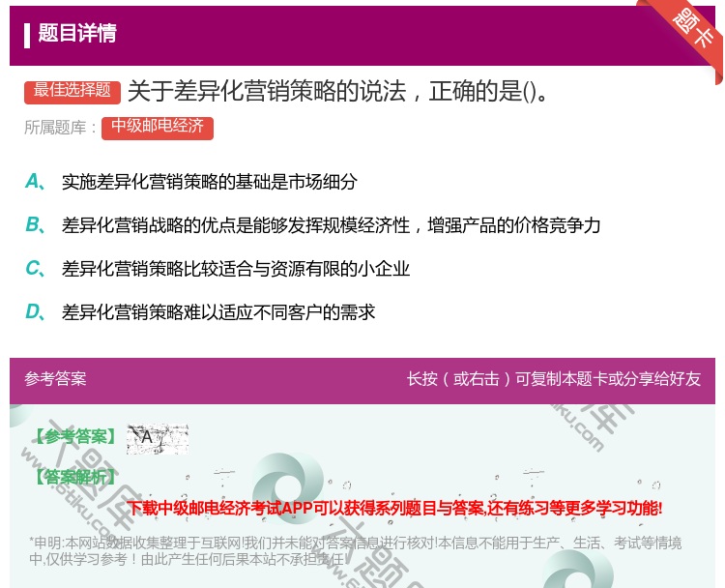
Task: Click the 【参考答案】 green label
Action: [75, 436]
